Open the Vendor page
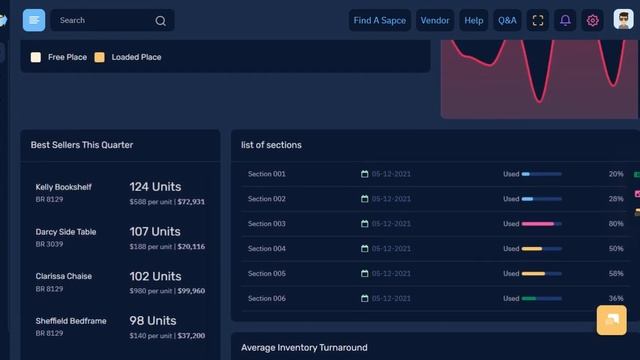The height and width of the screenshot is (360, 640). coord(435,20)
